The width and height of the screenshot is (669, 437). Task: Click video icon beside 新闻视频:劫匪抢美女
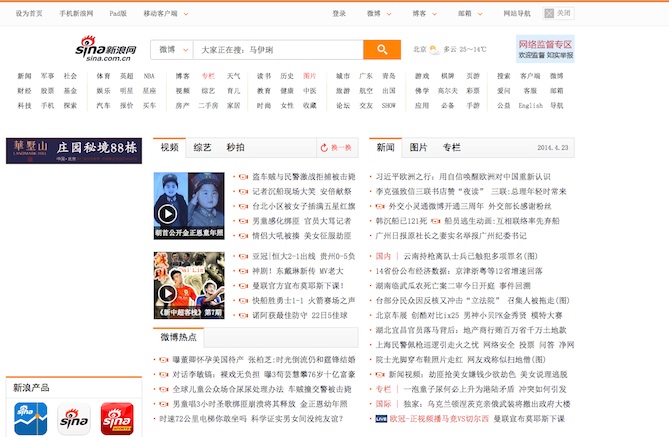click(x=380, y=375)
